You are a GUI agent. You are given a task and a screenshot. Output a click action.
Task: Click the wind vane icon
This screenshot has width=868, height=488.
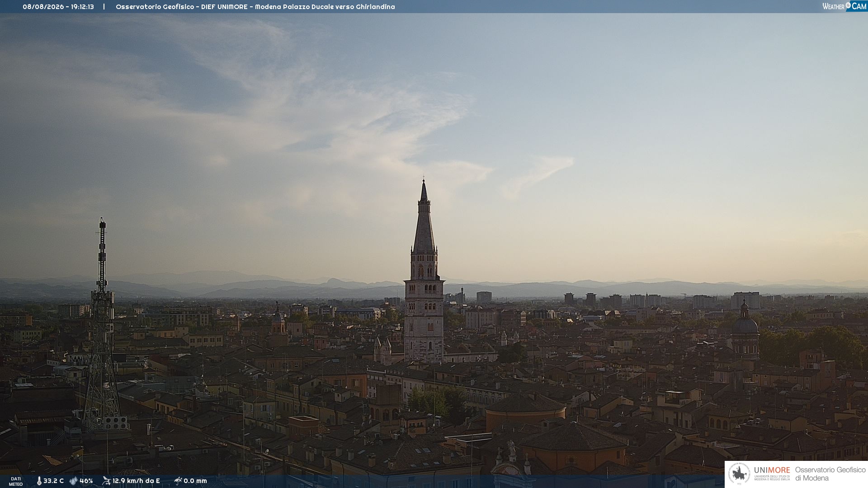coord(106,481)
